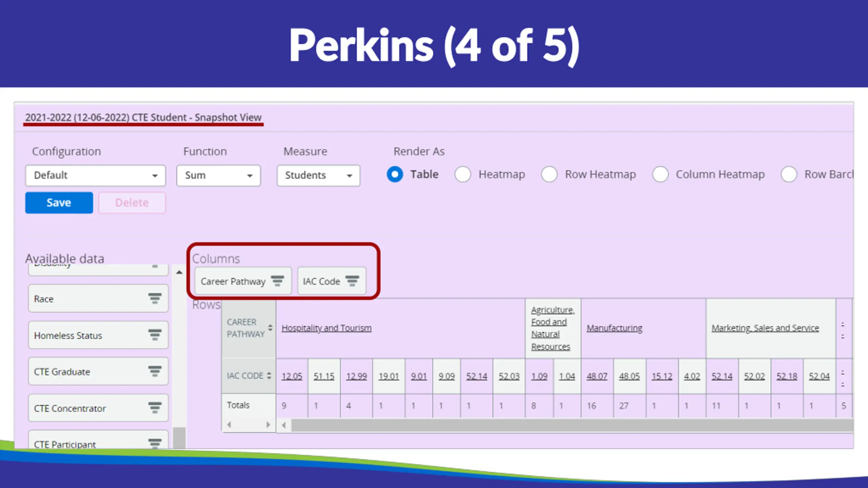Open the Measure dropdown showing Students
This screenshot has width=868, height=488.
[x=318, y=175]
